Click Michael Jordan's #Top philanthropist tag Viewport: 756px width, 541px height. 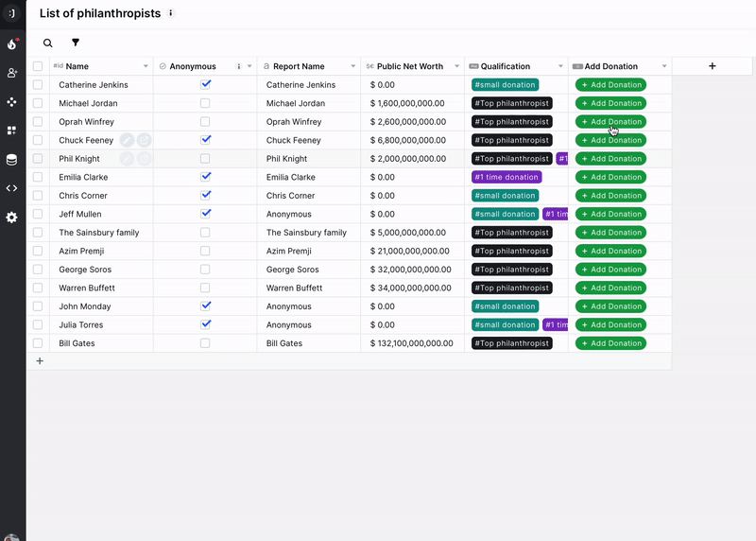[512, 103]
